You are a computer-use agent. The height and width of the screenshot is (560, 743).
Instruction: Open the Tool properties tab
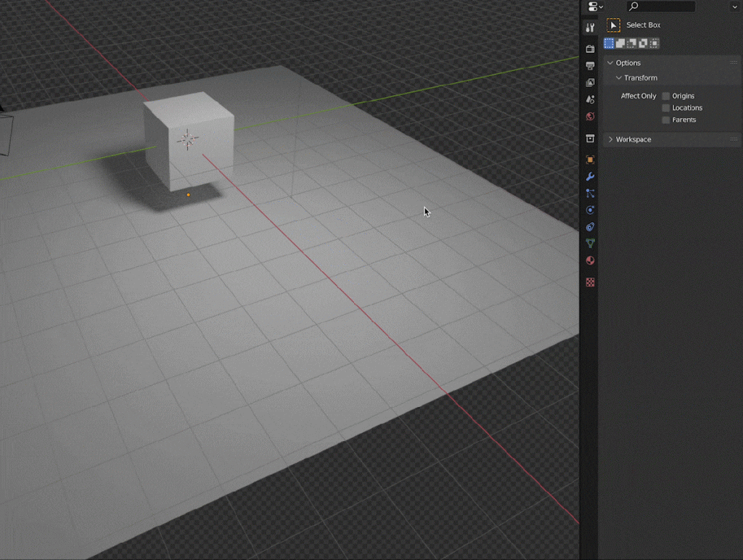click(x=590, y=28)
